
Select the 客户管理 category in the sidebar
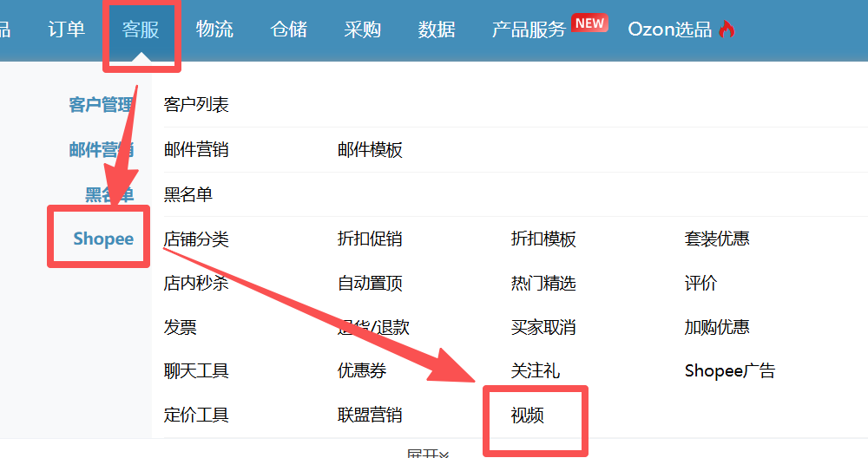(101, 105)
